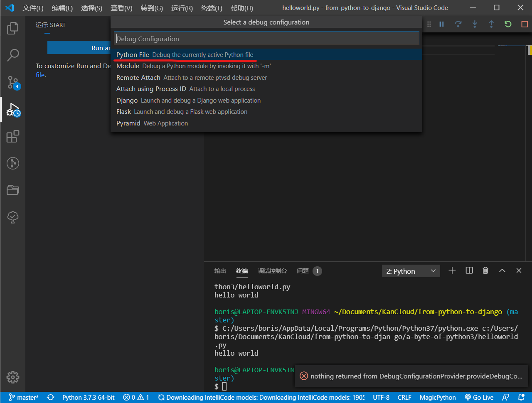This screenshot has height=403, width=532.
Task: Open the 查看(V) menu
Action: point(121,8)
